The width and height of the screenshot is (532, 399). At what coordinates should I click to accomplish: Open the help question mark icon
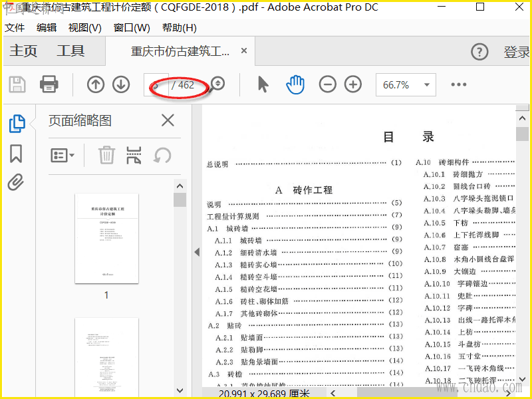click(479, 52)
